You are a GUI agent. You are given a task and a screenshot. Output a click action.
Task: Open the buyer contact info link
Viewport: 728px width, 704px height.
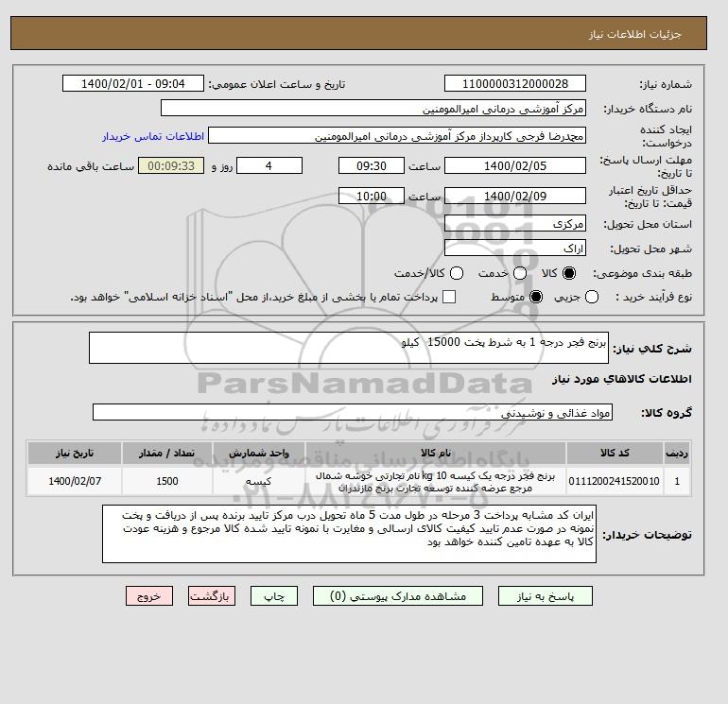point(153,136)
